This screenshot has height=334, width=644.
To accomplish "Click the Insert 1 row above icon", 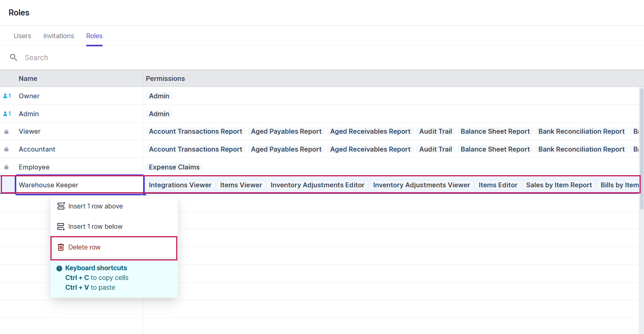I will (61, 206).
